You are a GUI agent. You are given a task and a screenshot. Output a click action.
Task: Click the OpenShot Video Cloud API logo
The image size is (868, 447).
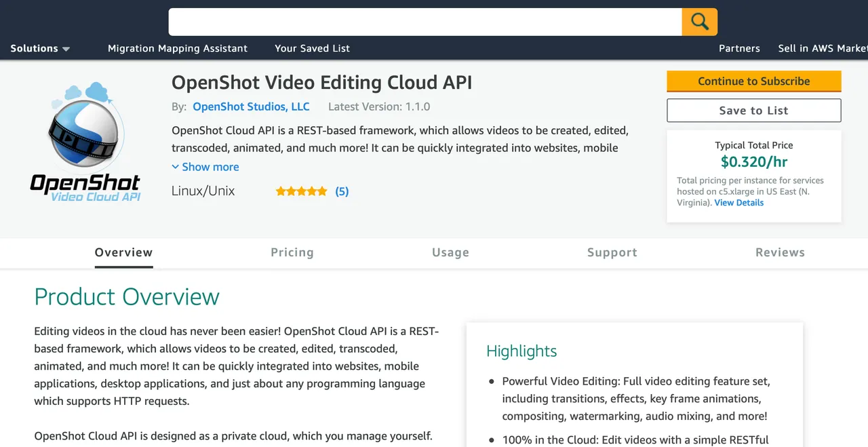[x=86, y=141]
